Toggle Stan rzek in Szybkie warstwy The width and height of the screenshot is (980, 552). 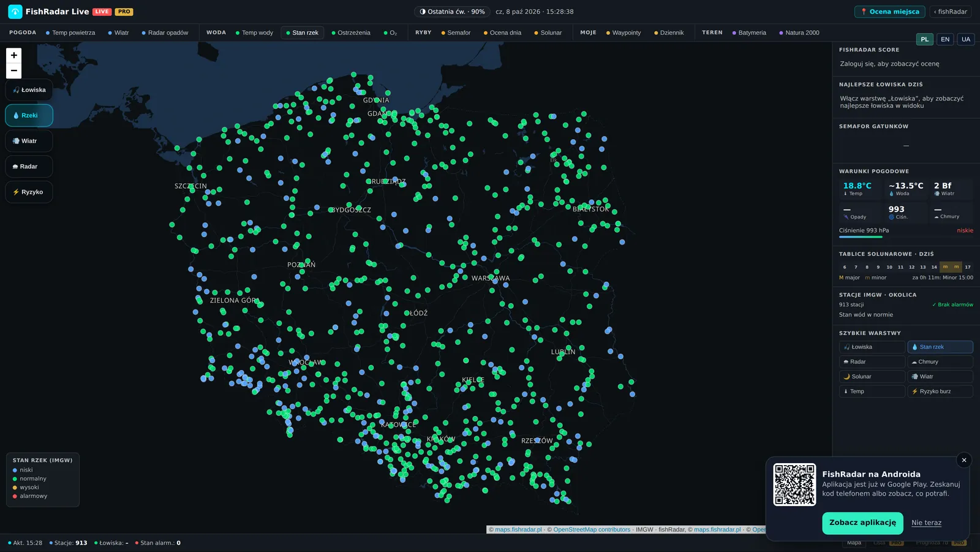tap(940, 347)
